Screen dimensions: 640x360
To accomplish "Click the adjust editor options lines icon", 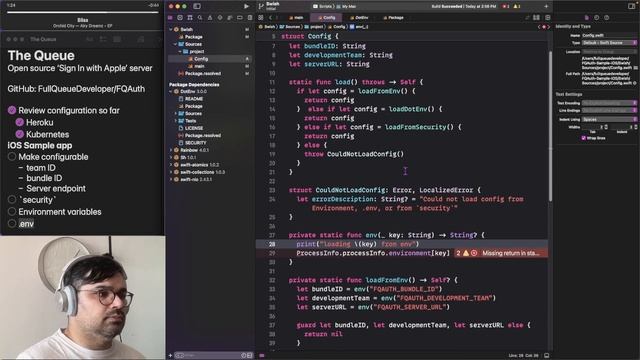I will [x=527, y=18].
